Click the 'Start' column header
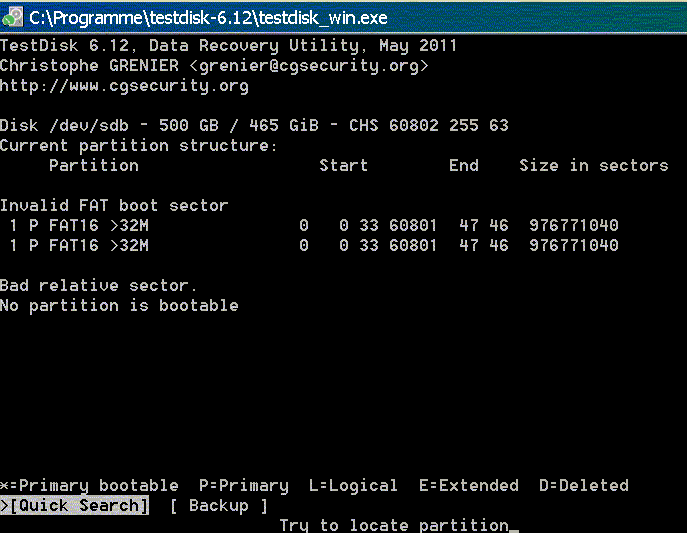This screenshot has height=533, width=687. click(344, 166)
